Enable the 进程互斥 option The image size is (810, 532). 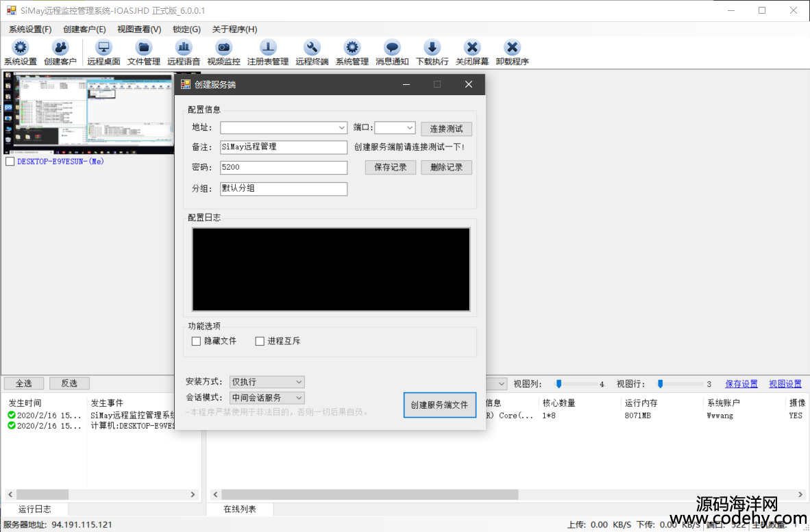(x=259, y=341)
